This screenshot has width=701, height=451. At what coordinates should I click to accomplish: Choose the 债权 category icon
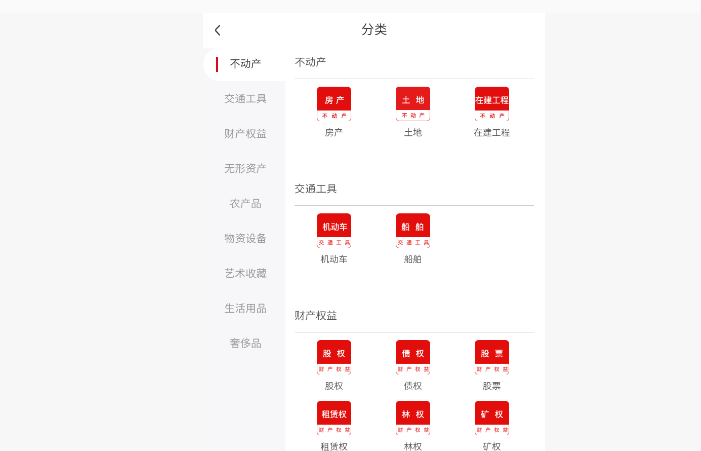click(x=413, y=358)
